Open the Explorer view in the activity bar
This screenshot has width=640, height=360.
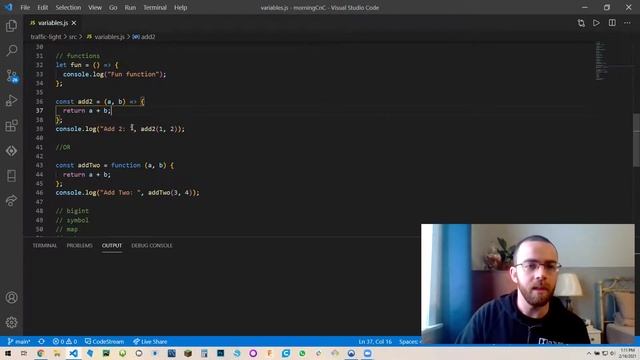[x=11, y=26]
